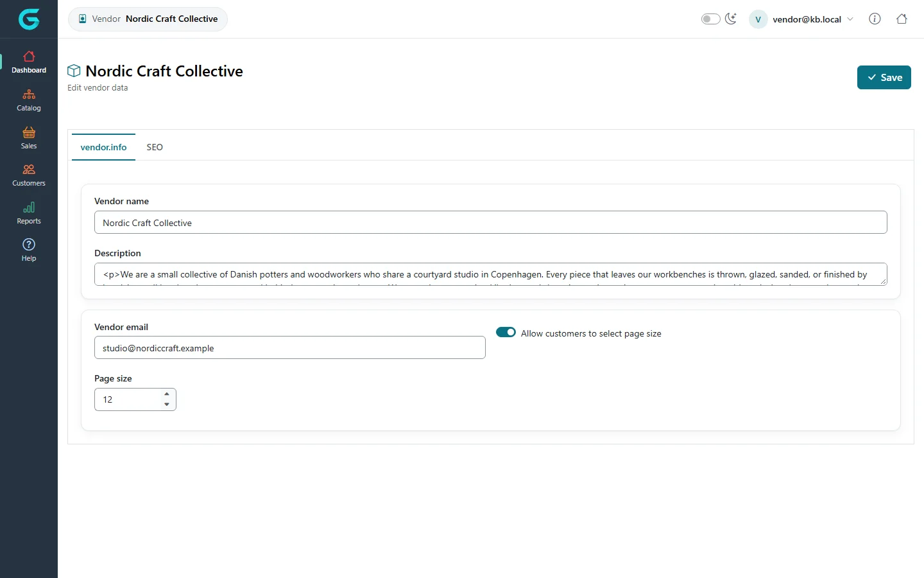This screenshot has width=924, height=578.
Task: Open the Help section
Action: 29,250
